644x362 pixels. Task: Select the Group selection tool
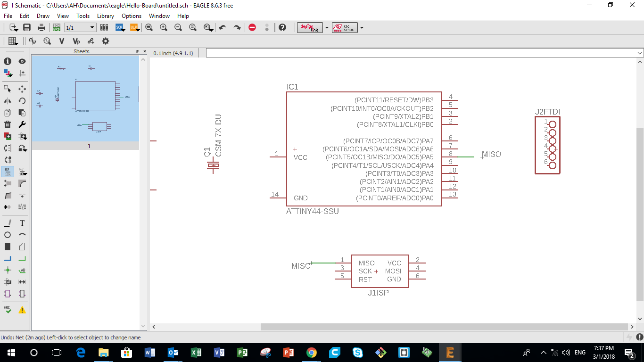8,89
